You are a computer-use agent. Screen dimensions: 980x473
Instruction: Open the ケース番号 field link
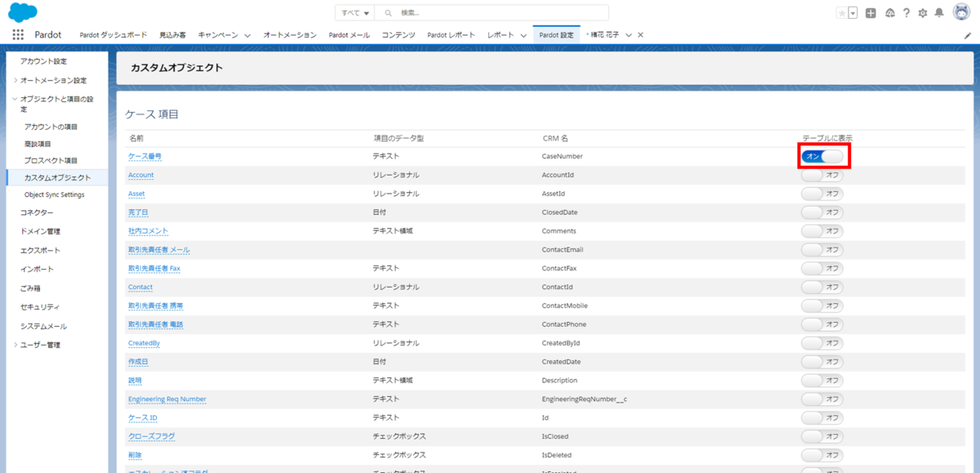[x=145, y=156]
